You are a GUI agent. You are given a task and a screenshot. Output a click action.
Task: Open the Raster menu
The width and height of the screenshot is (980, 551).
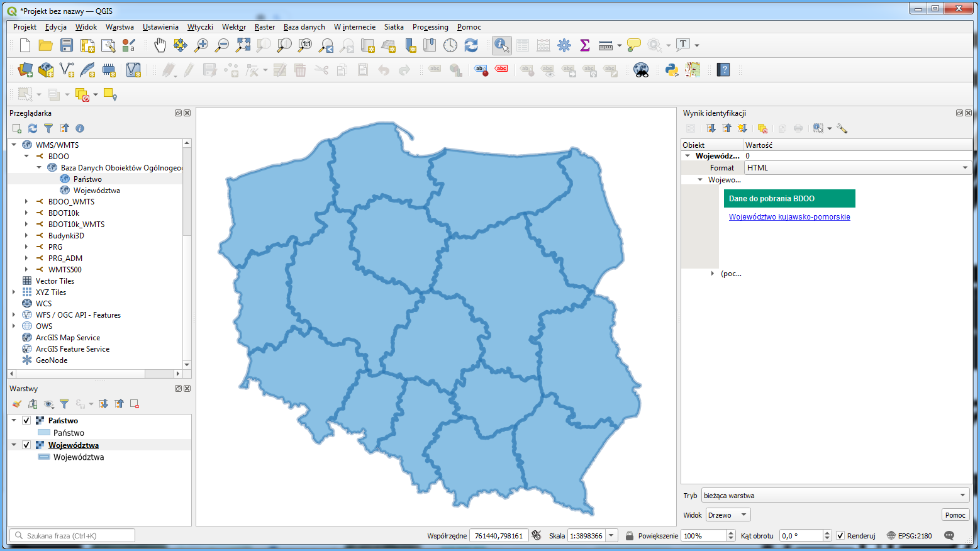tap(265, 27)
